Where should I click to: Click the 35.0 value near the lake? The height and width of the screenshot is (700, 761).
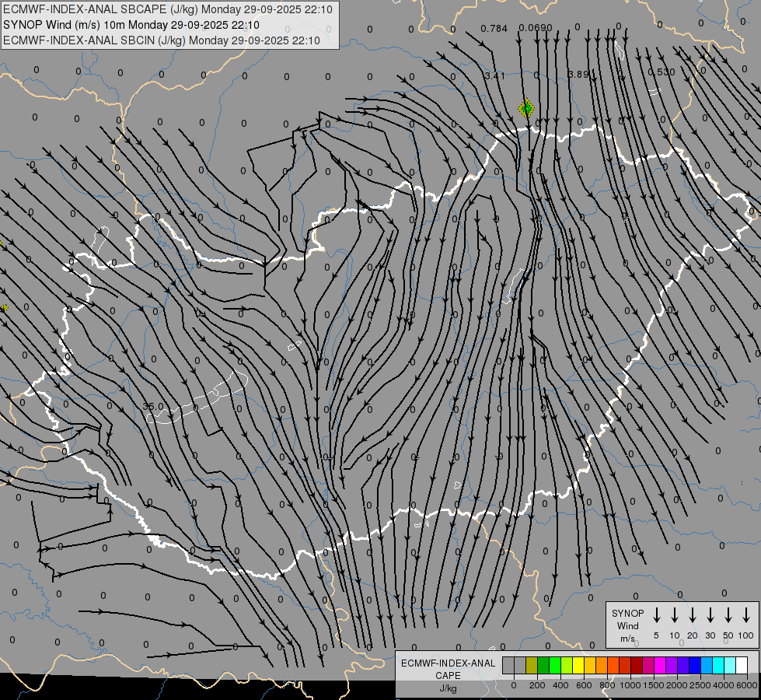153,406
